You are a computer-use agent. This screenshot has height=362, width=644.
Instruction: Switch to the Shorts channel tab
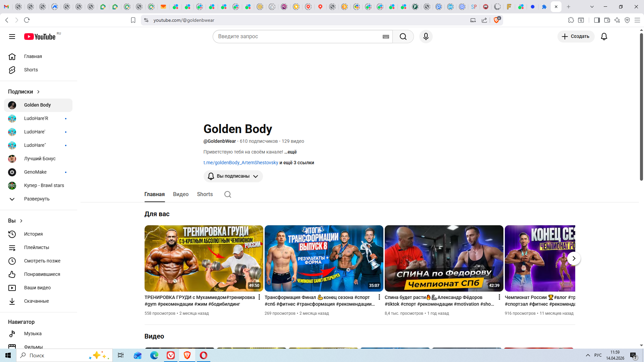point(205,194)
